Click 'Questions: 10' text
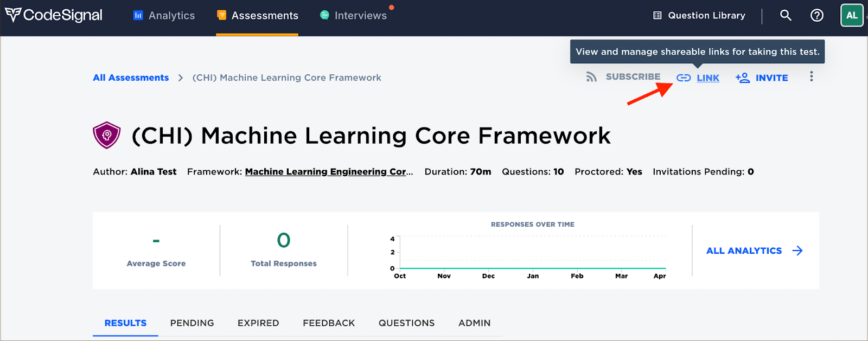Image resolution: width=868 pixels, height=341 pixels. click(x=533, y=171)
